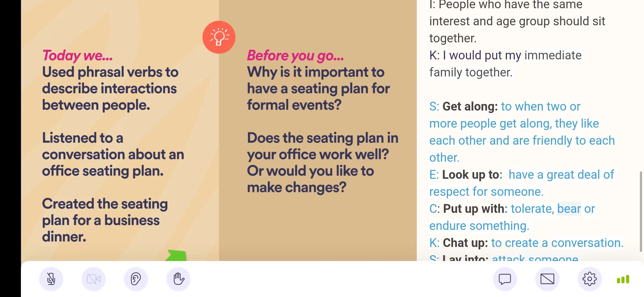Raise your hand
644x297 pixels.
178,279
